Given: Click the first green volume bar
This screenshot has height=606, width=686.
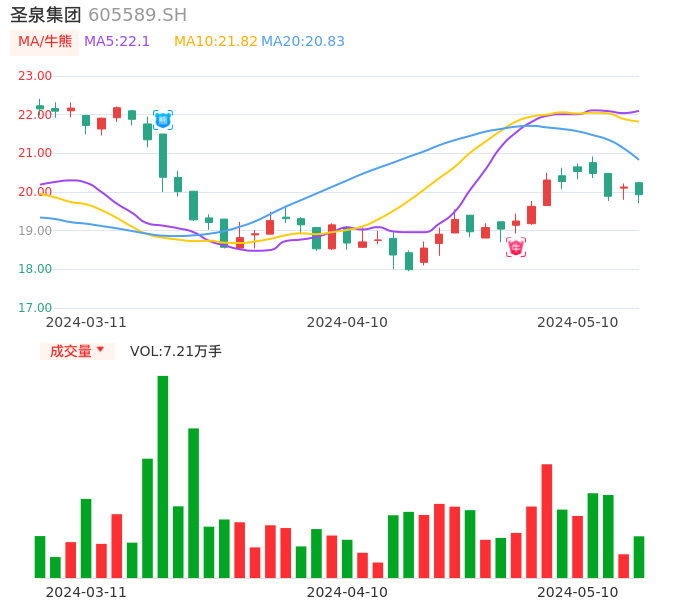Looking at the screenshot, I should pyautogui.click(x=40, y=557).
